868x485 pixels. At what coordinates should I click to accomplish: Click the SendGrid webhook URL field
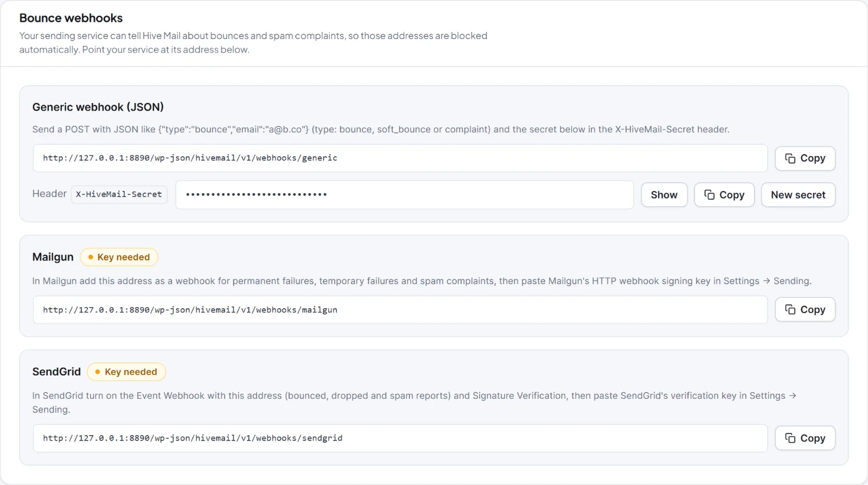400,438
